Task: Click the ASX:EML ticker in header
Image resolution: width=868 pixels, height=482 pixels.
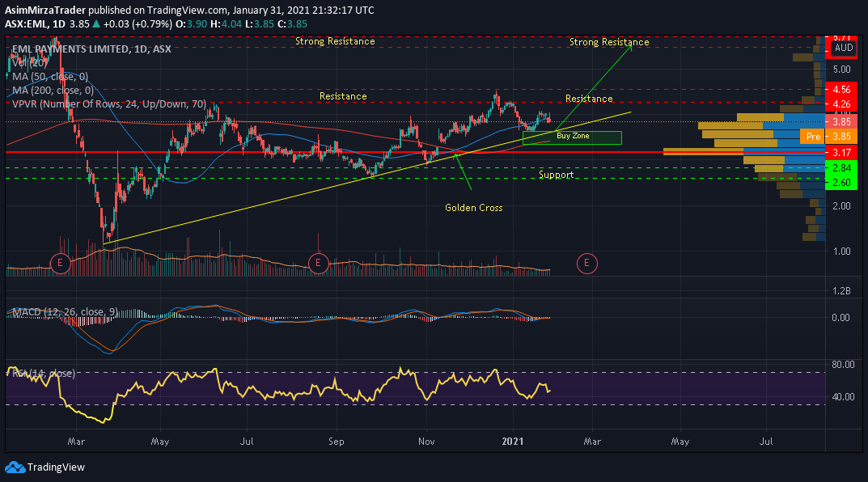Action: pyautogui.click(x=26, y=24)
